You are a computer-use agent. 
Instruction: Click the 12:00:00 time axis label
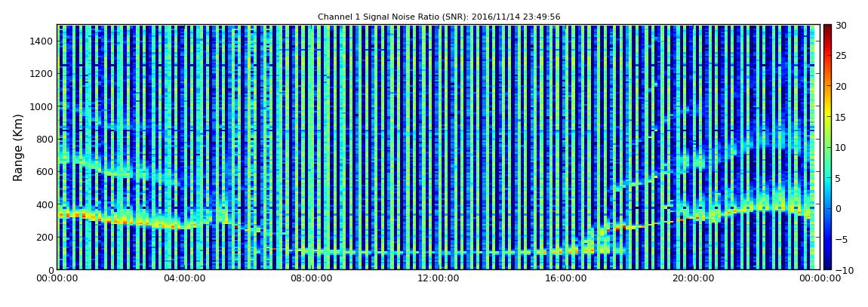click(438, 279)
